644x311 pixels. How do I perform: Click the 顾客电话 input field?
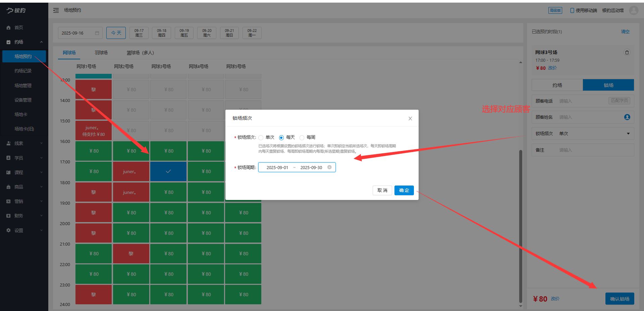point(582,101)
